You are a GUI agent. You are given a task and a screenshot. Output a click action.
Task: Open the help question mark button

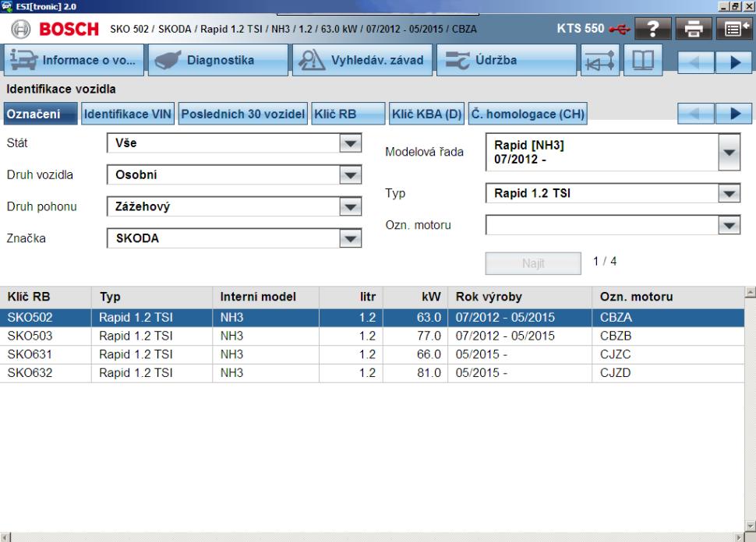tap(653, 29)
